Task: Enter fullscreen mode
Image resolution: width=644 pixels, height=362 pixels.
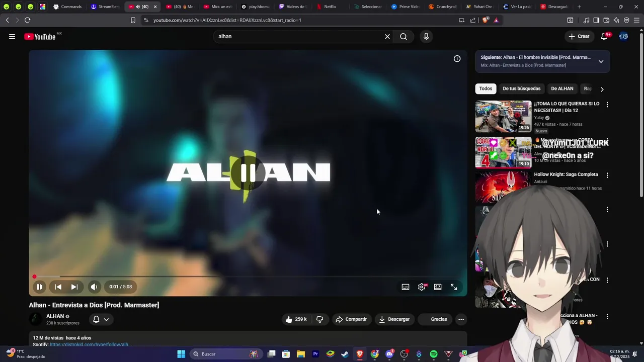Action: tap(454, 287)
